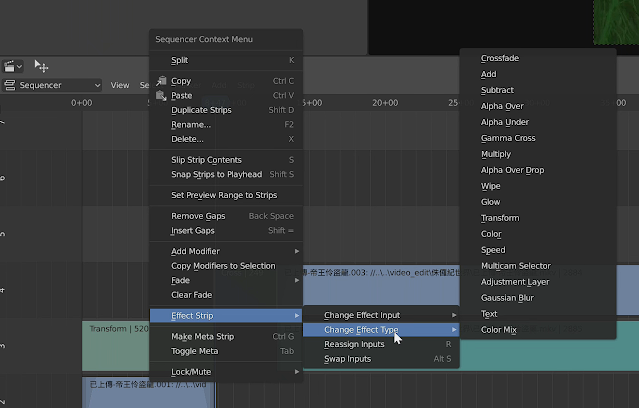This screenshot has height=408, width=639.
Task: Select Duplicate Strips menu entry
Action: coord(203,110)
